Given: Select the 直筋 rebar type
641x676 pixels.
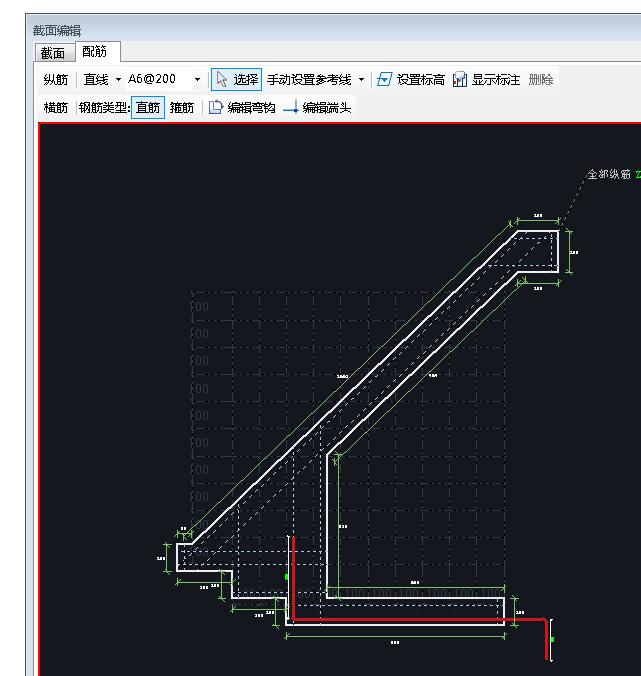Looking at the screenshot, I should click(x=148, y=107).
